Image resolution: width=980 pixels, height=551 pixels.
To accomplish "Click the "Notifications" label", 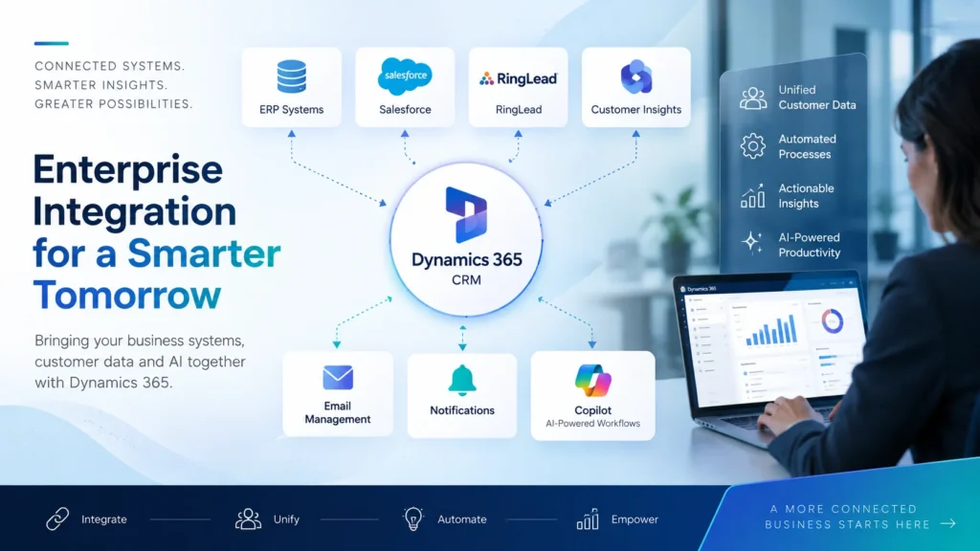I will [x=462, y=410].
